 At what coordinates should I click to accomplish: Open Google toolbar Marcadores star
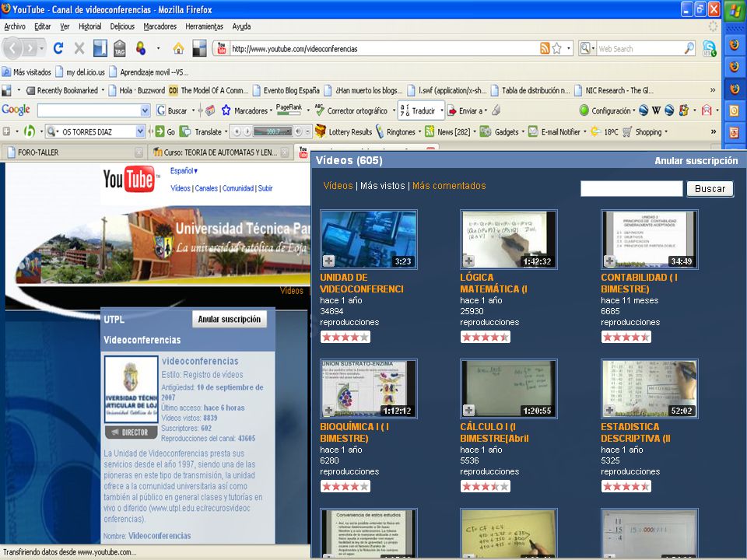tap(226, 110)
